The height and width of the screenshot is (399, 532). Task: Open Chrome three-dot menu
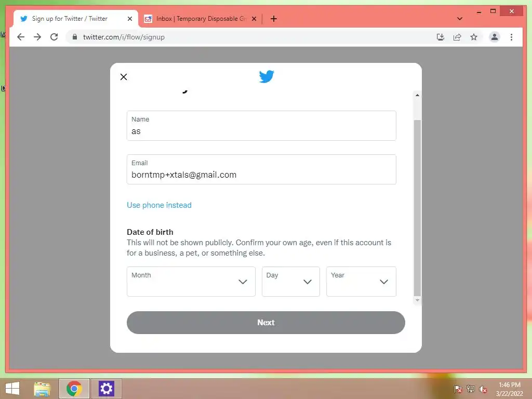pyautogui.click(x=511, y=37)
